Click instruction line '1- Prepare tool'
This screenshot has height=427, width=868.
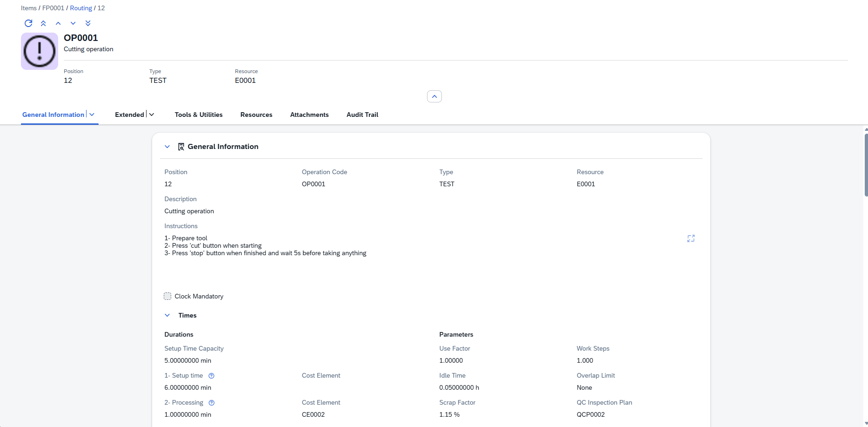(186, 238)
